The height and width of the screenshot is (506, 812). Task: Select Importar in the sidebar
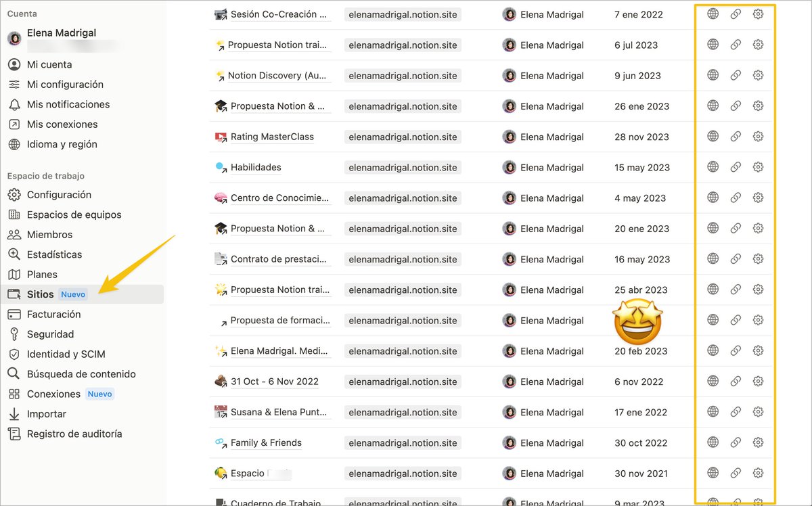[46, 414]
